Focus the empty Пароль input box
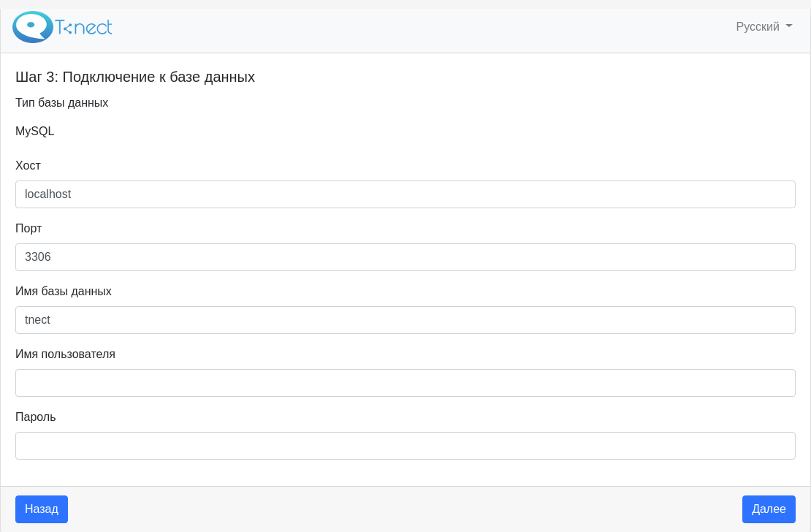 pos(405,446)
